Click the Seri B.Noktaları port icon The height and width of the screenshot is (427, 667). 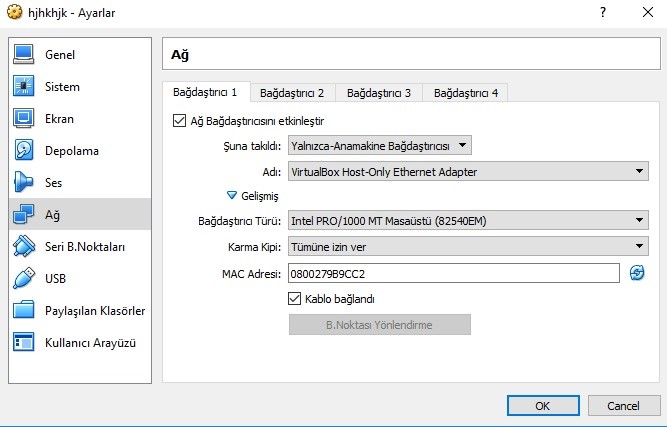25,247
